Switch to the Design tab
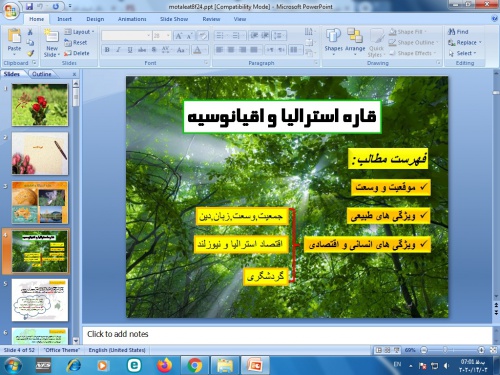The width and height of the screenshot is (500, 375). [x=95, y=19]
